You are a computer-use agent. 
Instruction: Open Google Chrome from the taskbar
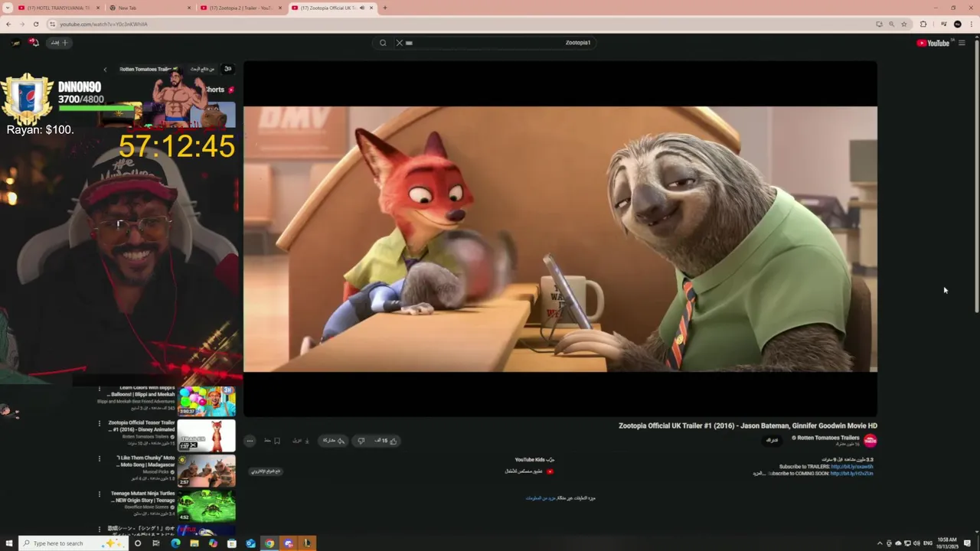(x=269, y=543)
